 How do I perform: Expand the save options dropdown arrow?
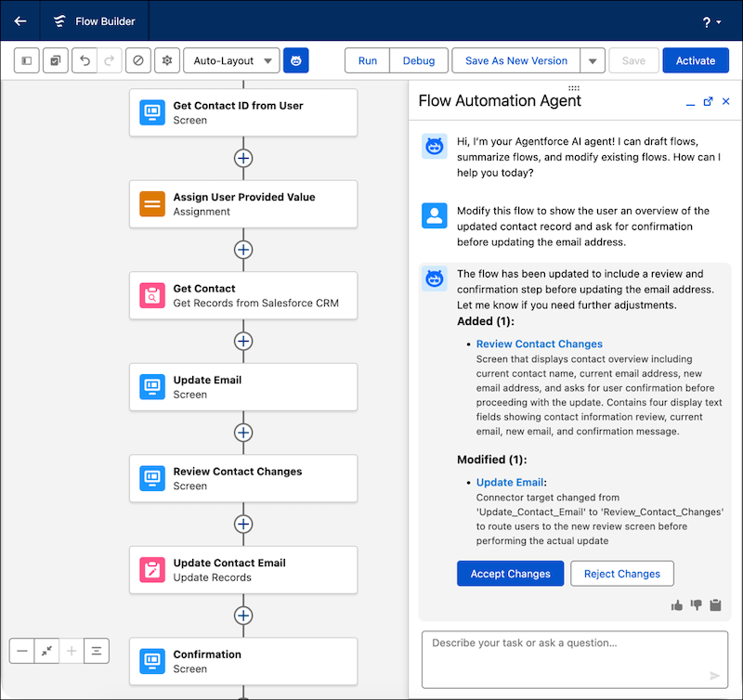tap(593, 60)
